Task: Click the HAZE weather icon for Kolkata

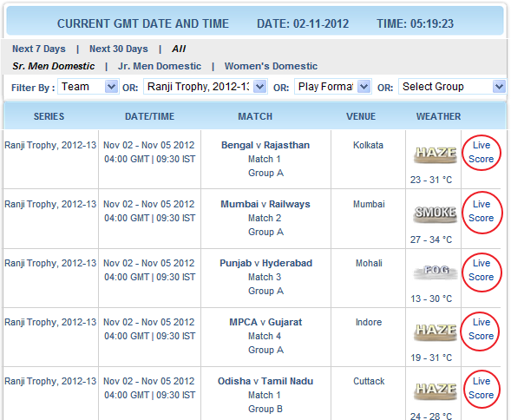Action: click(436, 154)
